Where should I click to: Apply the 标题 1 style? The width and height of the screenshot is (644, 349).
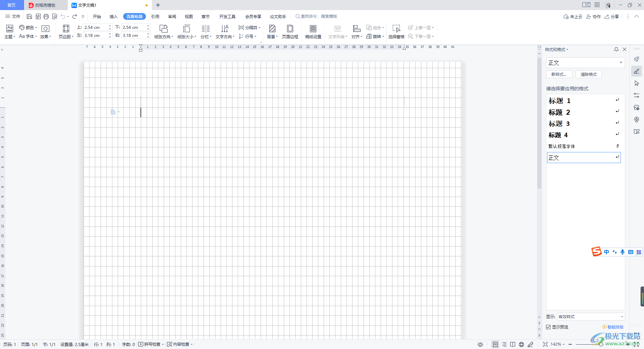pos(584,101)
